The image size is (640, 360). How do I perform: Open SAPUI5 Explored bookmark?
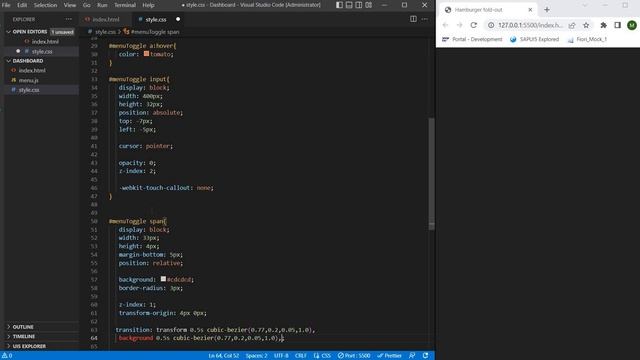click(x=534, y=39)
